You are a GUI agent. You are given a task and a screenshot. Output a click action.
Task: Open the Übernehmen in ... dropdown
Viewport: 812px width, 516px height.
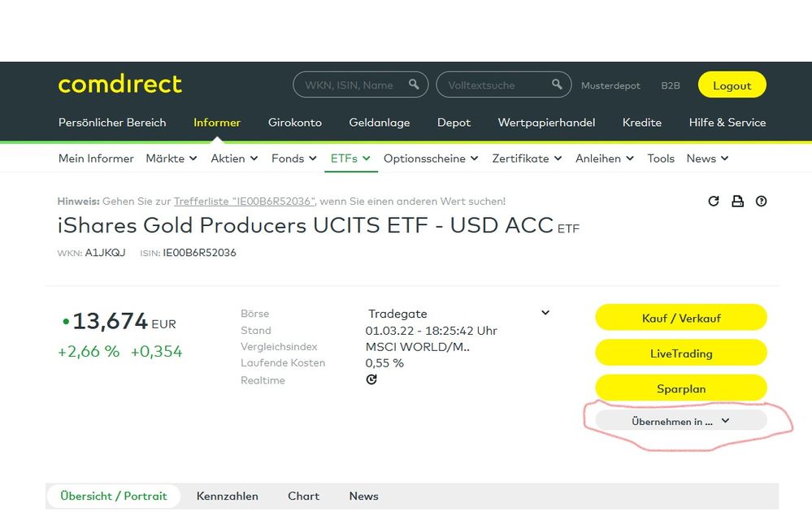pyautogui.click(x=680, y=421)
